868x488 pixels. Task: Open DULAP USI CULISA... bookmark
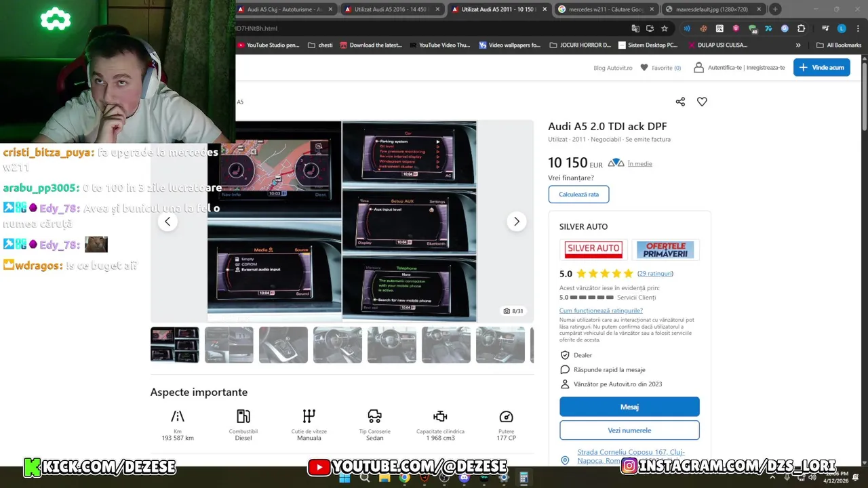tap(717, 45)
